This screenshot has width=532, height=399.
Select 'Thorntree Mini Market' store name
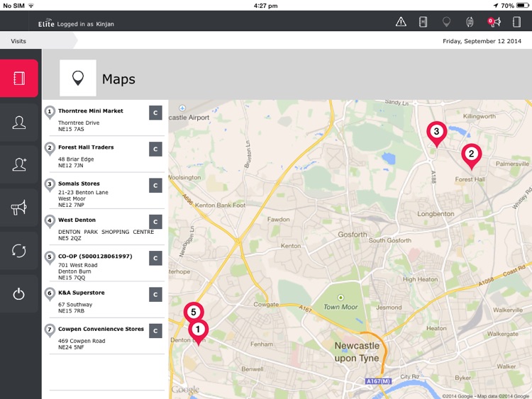click(x=91, y=111)
